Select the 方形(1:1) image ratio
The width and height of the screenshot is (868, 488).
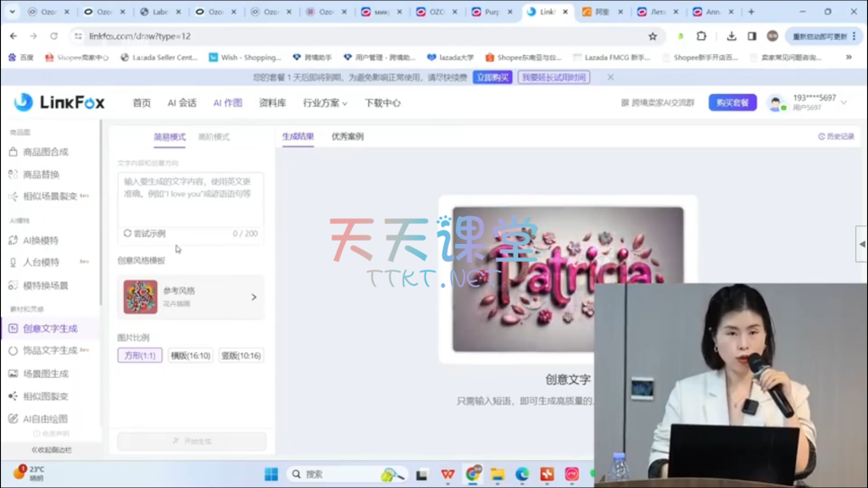[140, 356]
